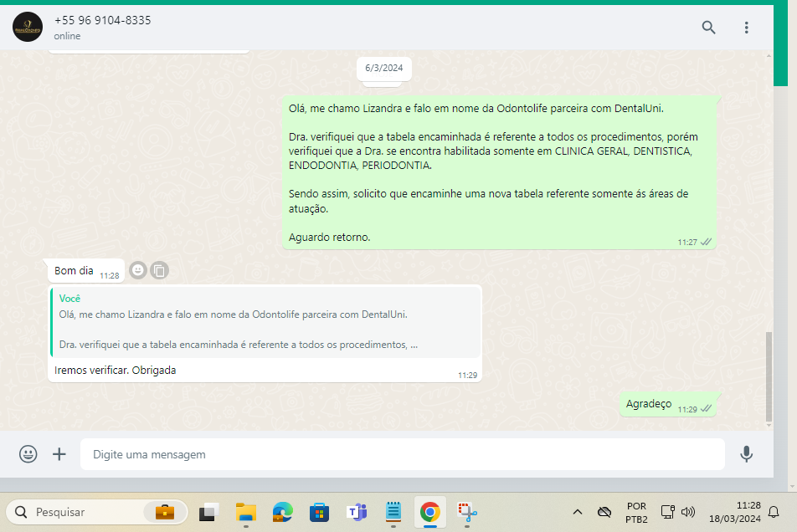Click the plus attach icon
The image size is (797, 532).
tap(59, 454)
